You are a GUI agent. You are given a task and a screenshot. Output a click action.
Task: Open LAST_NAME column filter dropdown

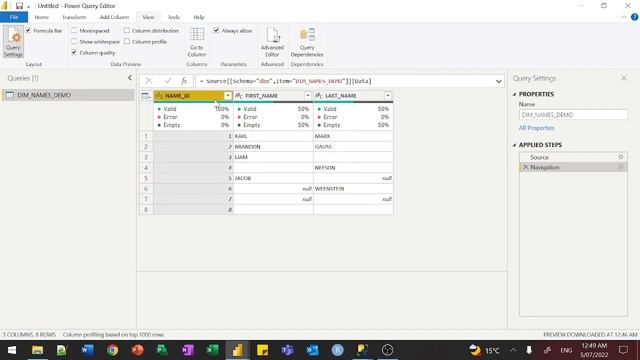point(388,96)
